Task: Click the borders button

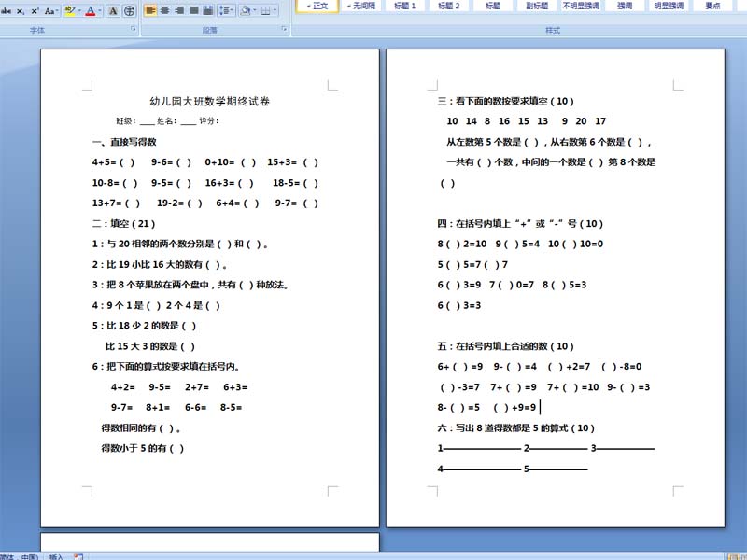Action: [x=266, y=10]
